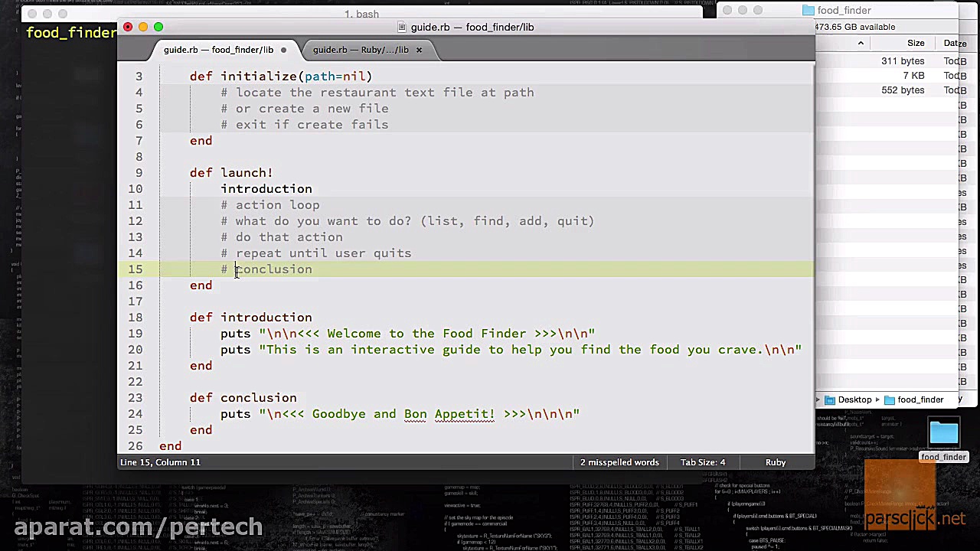Click the "1. bash" Terminal window title
Image resolution: width=980 pixels, height=551 pixels.
[x=361, y=14]
